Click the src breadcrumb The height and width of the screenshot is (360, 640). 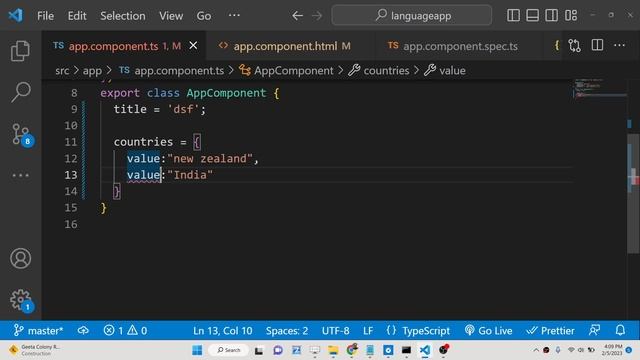pyautogui.click(x=62, y=71)
